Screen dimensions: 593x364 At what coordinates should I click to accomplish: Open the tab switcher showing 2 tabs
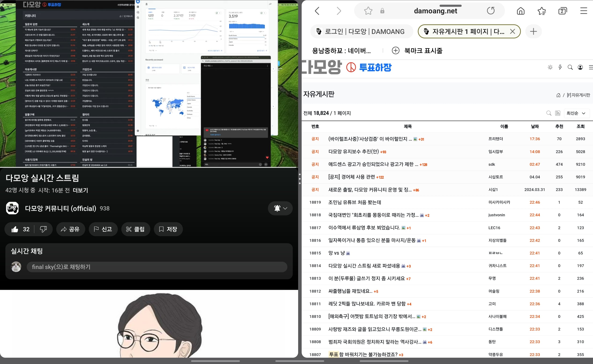click(x=562, y=11)
